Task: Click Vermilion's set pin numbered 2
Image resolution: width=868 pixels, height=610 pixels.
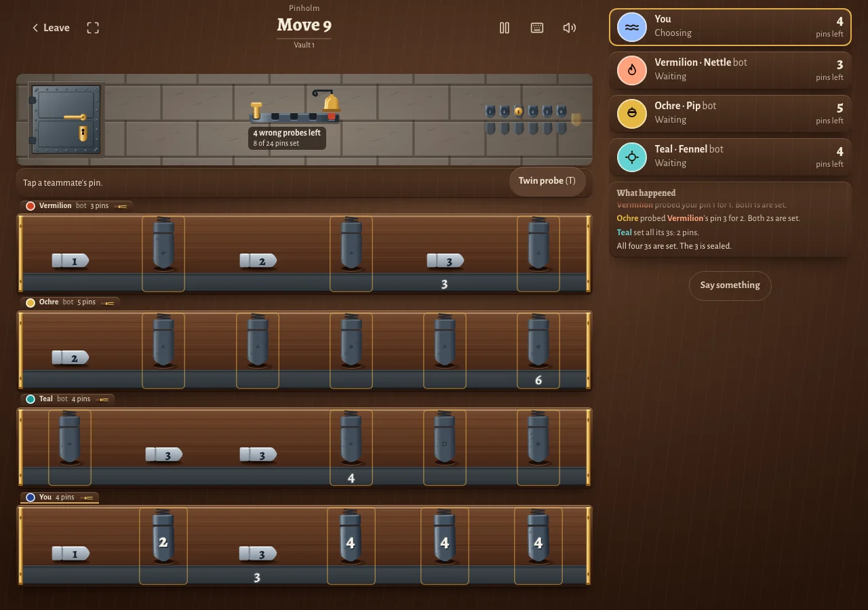Action: (x=258, y=261)
